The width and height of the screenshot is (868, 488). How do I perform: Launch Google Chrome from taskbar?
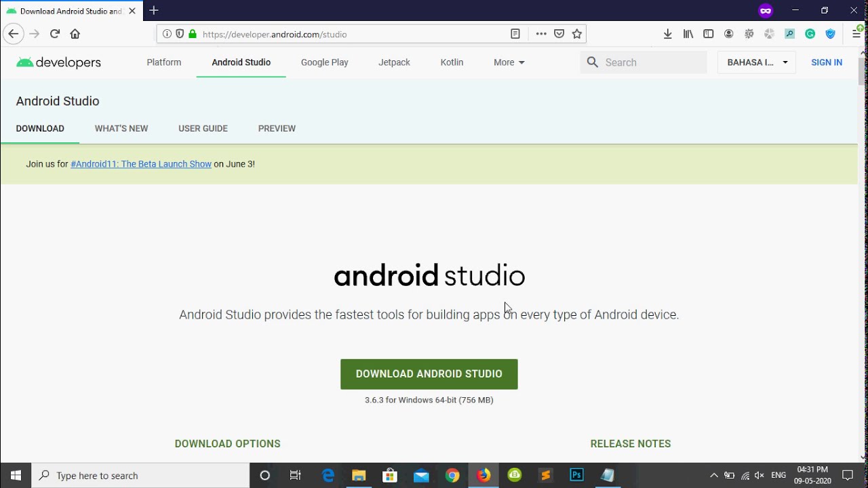click(452, 475)
